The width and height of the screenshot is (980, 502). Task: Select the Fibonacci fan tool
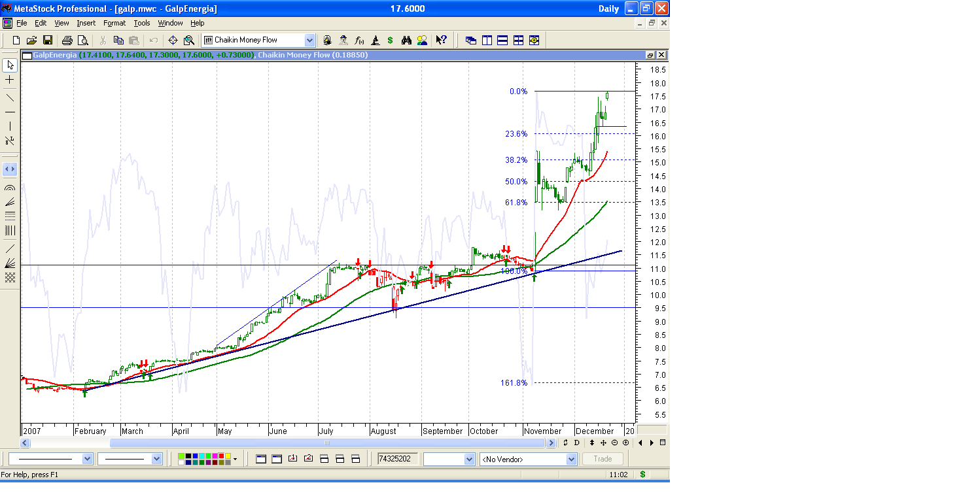10,201
